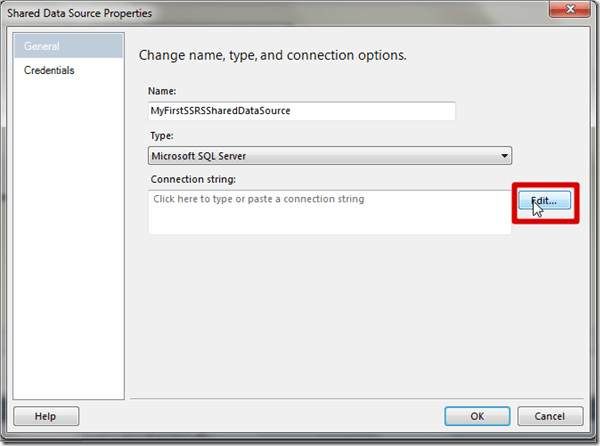Click the "Connection string:" label

point(191,179)
